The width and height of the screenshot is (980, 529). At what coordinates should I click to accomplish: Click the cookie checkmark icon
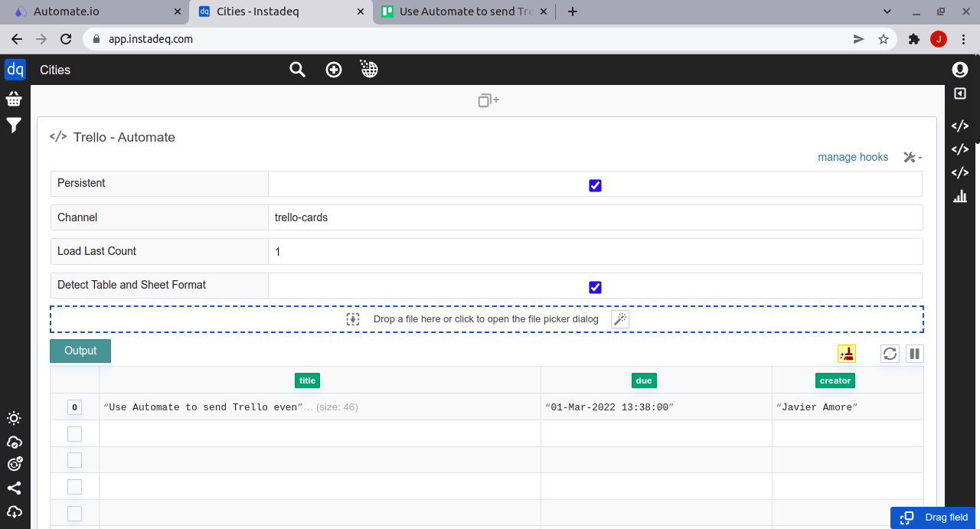coord(15,464)
